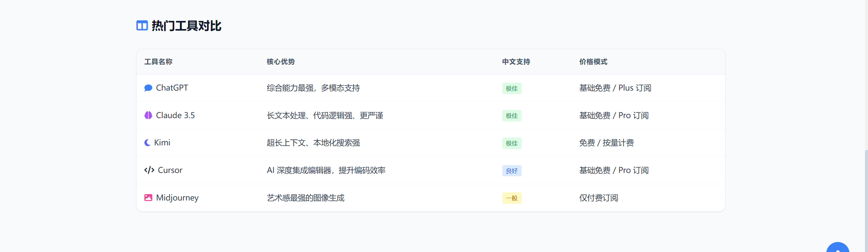Image resolution: width=868 pixels, height=252 pixels.
Task: Select the Claude 3.5 tool name
Action: click(x=175, y=115)
